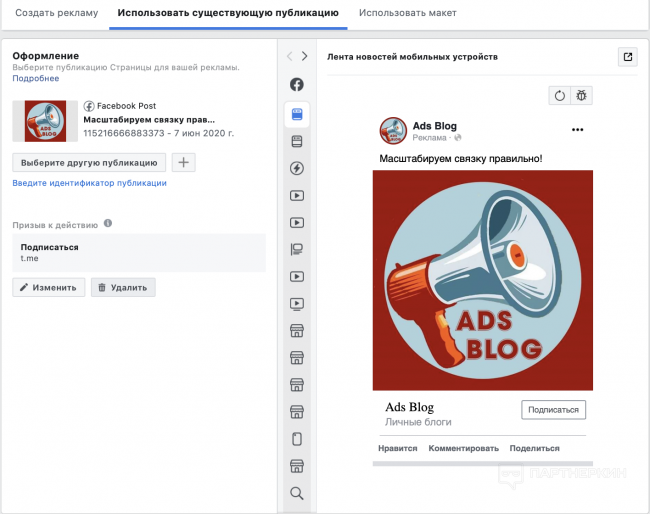Select the smartphone placement icon
This screenshot has width=650, height=514.
coord(297,438)
